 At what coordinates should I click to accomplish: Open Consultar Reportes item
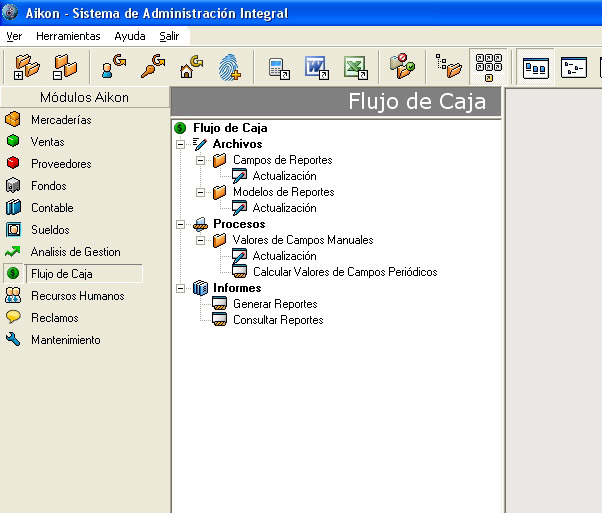pos(278,320)
